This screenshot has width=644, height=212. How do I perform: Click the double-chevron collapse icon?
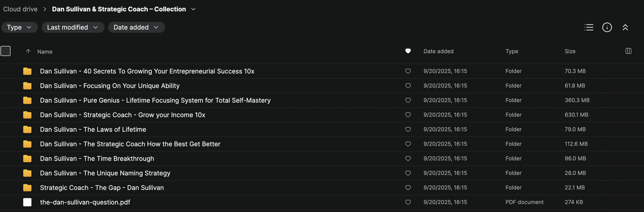click(625, 27)
